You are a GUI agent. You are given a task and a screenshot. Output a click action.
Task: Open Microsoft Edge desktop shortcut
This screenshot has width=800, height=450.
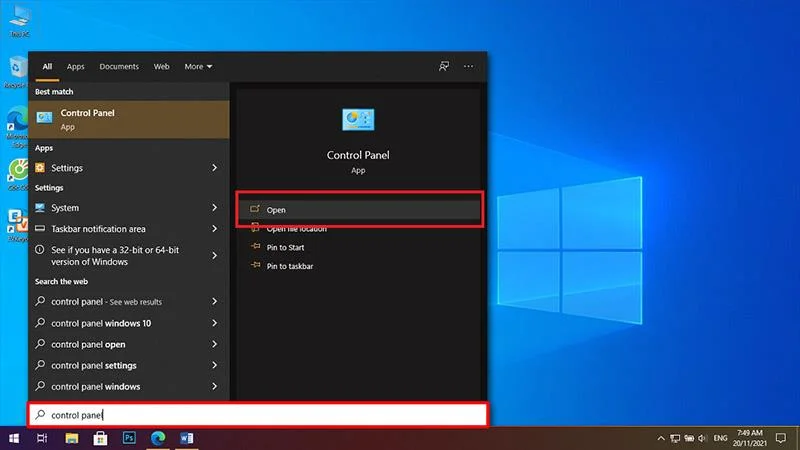17,127
